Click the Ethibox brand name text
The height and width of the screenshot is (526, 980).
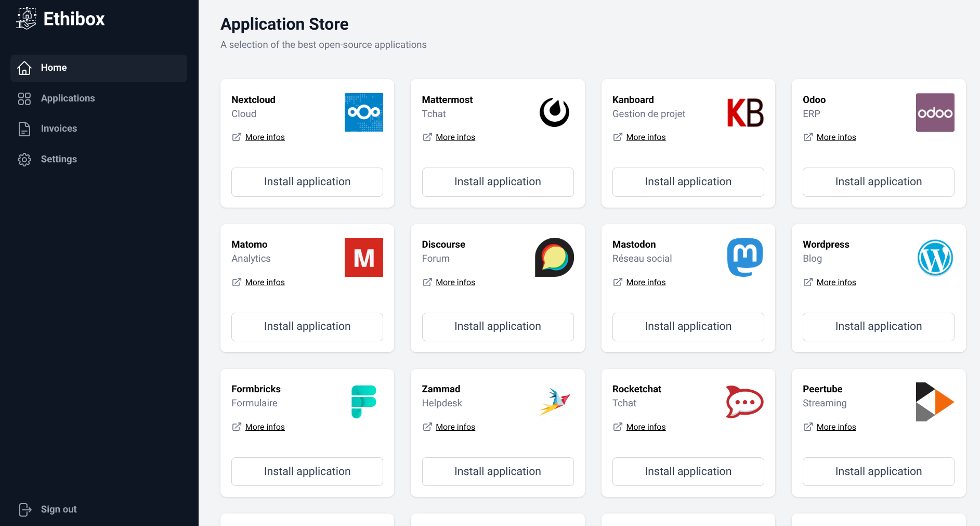pyautogui.click(x=74, y=19)
